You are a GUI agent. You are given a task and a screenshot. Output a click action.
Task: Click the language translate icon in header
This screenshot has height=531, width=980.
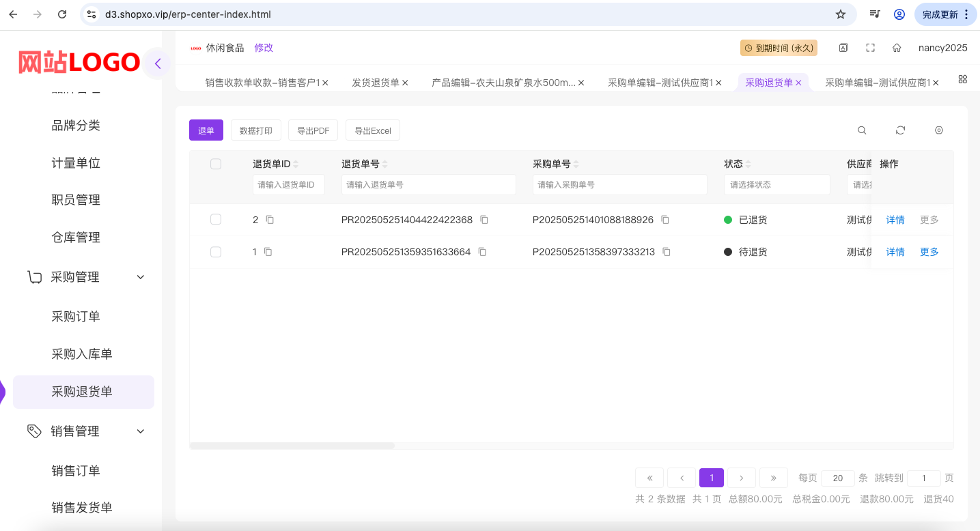tap(843, 48)
